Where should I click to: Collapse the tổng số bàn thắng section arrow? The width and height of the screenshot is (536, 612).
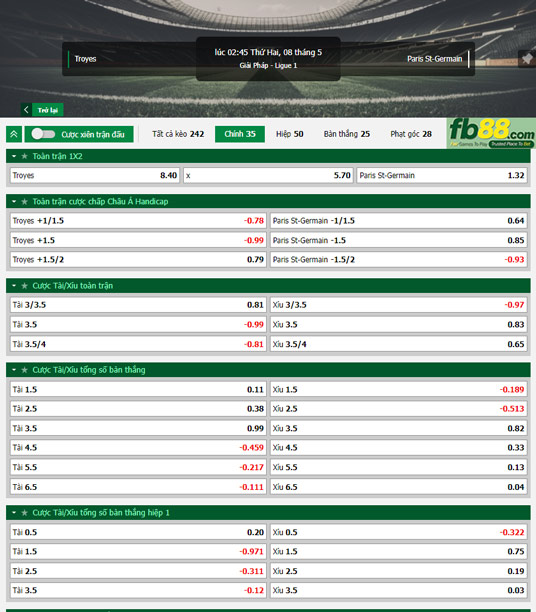click(14, 370)
